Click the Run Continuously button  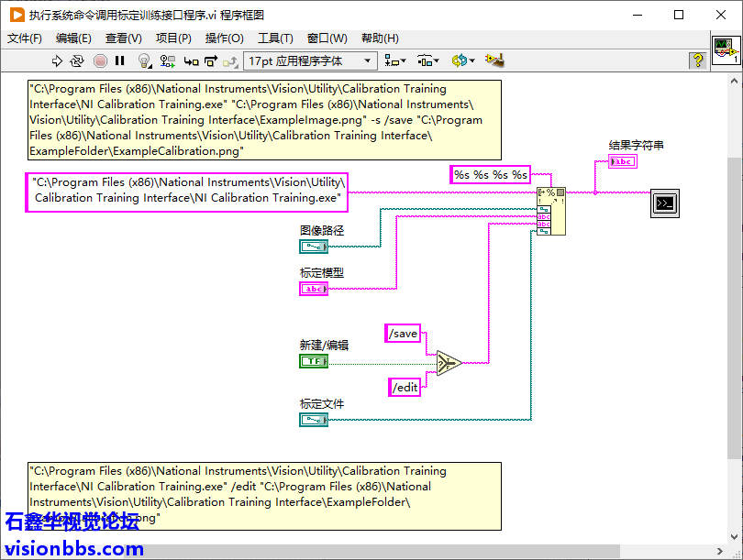pos(77,60)
